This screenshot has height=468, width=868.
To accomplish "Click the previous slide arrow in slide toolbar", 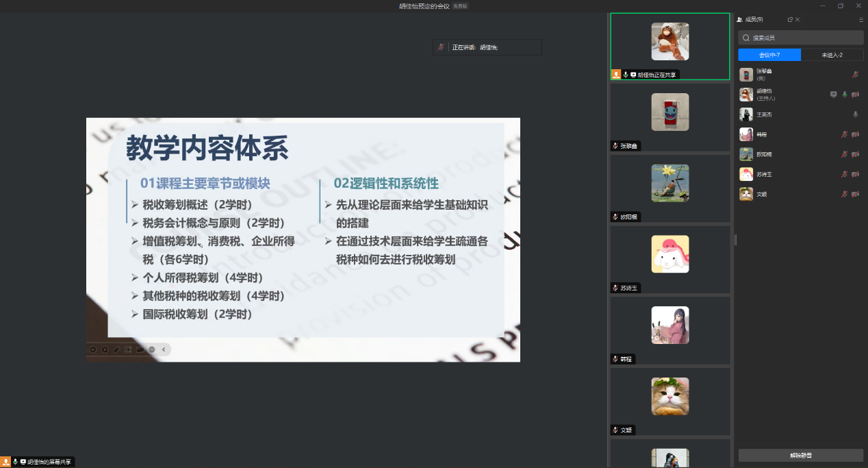I will (x=93, y=349).
